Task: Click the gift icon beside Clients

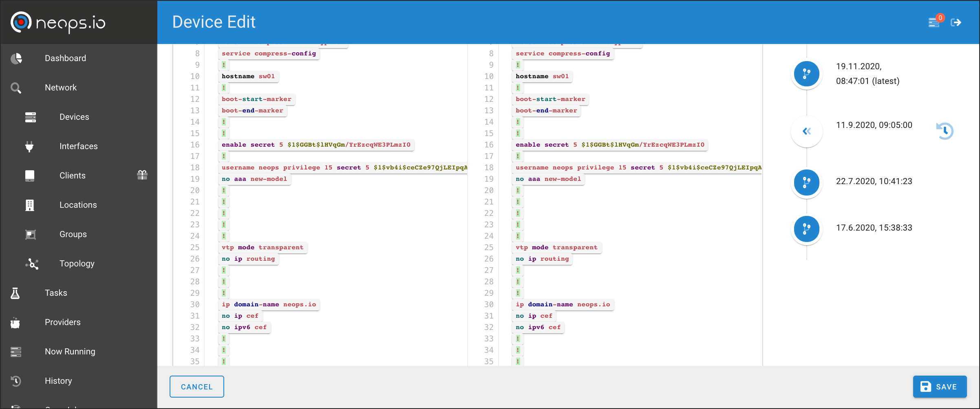Action: [x=142, y=175]
